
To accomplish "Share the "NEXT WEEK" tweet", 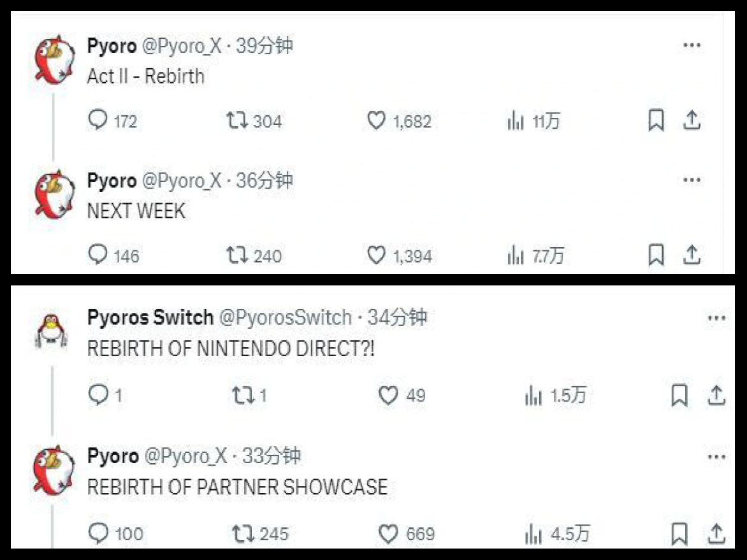I will pos(692,255).
